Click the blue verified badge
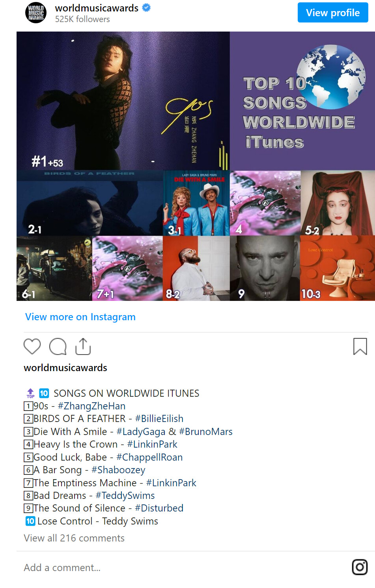The image size is (375, 588). tap(146, 7)
